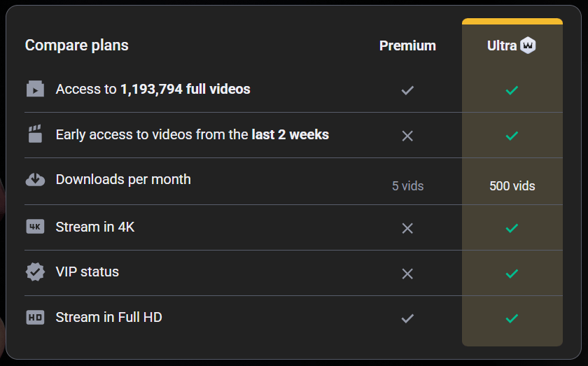Click the Premium 5 vids download value

tap(407, 186)
